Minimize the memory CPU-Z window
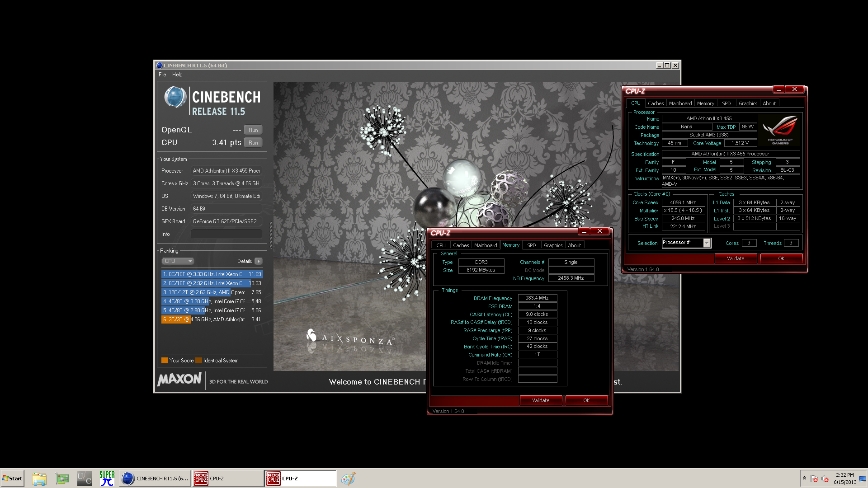The image size is (868, 488). 584,231
